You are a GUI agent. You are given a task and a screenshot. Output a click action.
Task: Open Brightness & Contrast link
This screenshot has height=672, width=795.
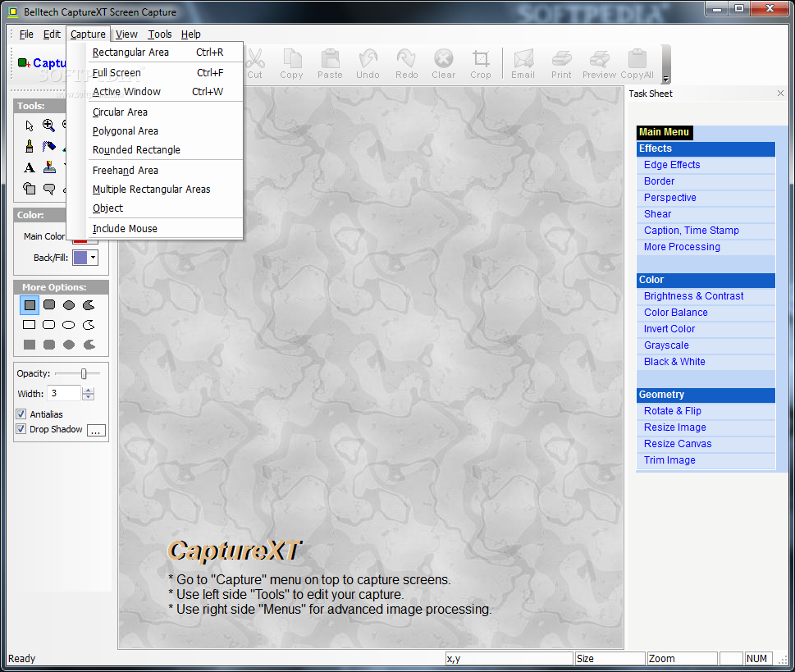tap(693, 295)
